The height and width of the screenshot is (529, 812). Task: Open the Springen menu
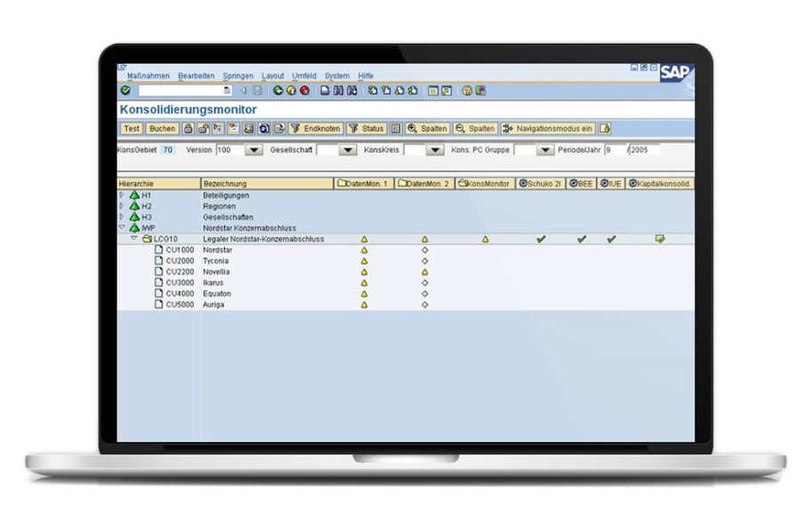click(x=237, y=76)
